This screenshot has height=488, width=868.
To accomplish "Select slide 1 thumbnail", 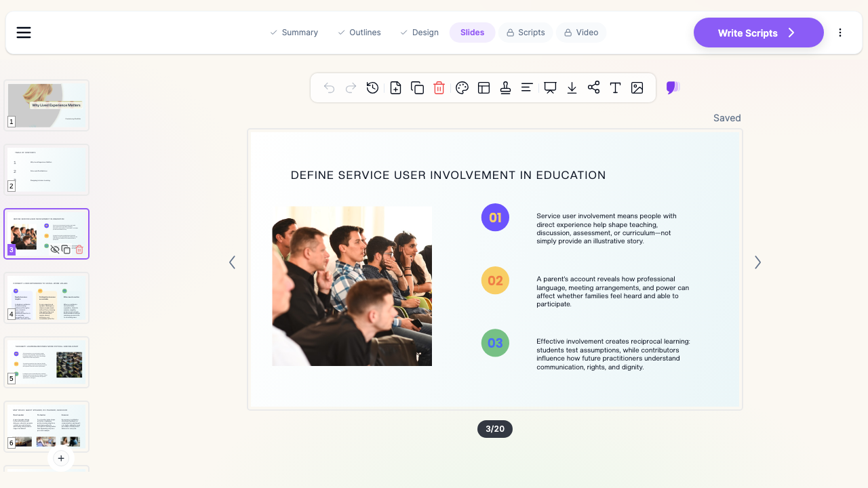I will tap(47, 106).
